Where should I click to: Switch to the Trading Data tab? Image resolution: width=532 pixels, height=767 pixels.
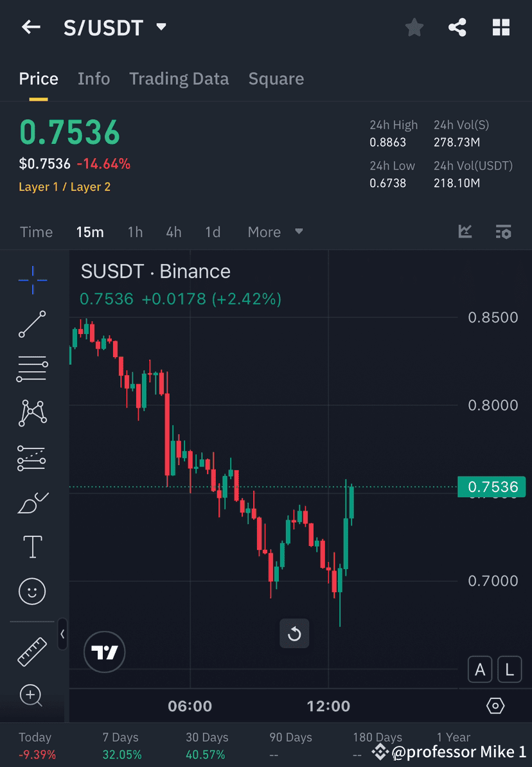[x=179, y=78]
